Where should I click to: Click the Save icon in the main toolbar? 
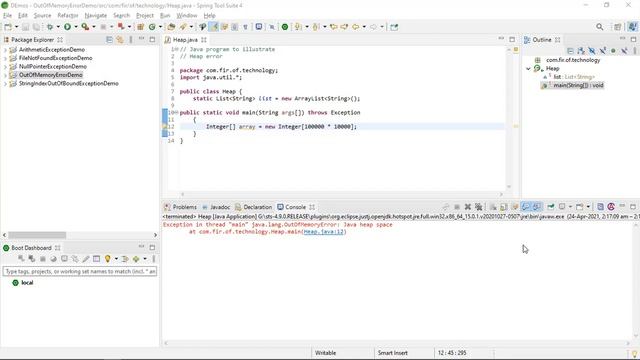25,27
